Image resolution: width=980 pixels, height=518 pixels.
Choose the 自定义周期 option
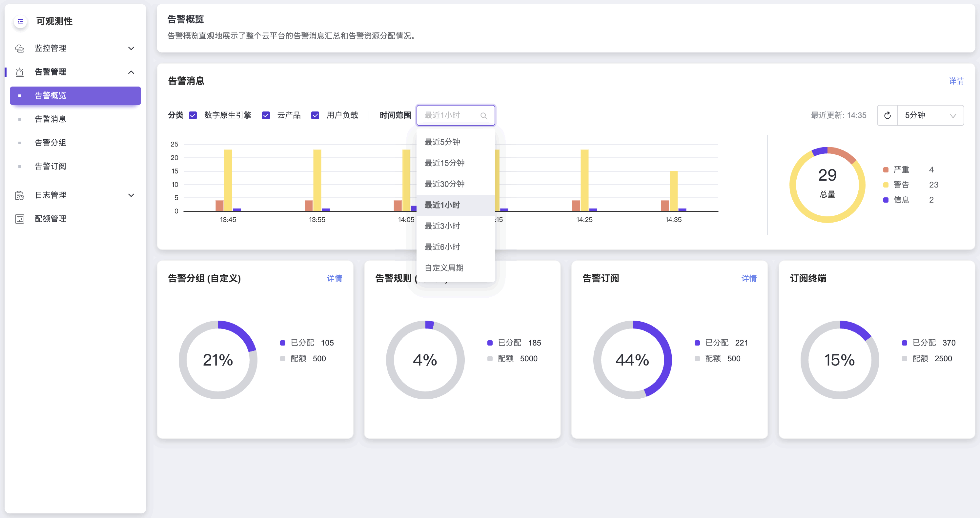coord(444,268)
